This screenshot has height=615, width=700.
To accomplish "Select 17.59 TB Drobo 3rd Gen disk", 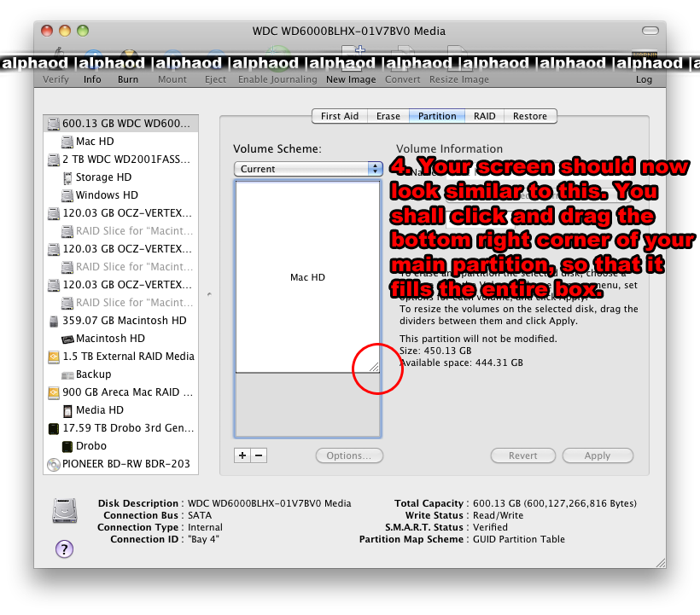I will click(121, 427).
